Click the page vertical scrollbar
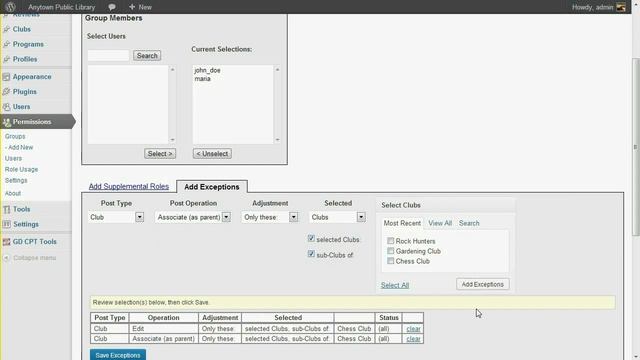The image size is (640, 360). [635, 147]
